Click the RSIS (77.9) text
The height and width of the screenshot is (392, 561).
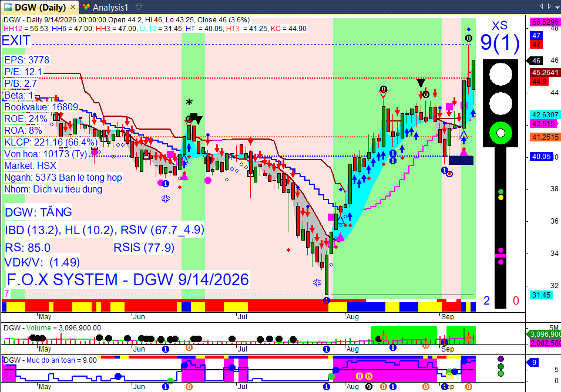[144, 247]
